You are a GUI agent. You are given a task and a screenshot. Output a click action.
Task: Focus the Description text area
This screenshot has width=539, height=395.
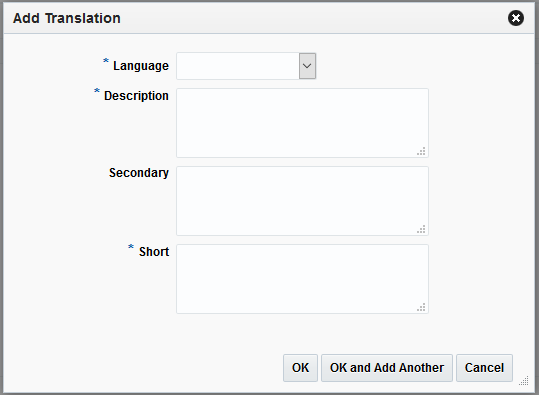click(302, 123)
